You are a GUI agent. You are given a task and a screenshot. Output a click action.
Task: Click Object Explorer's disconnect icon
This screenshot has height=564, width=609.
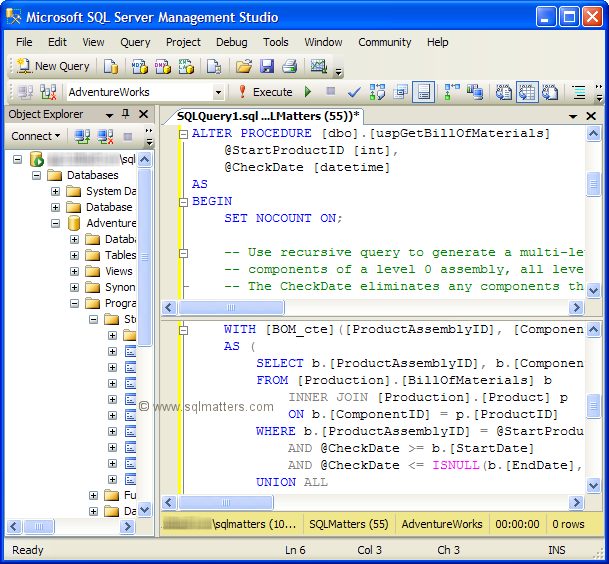point(105,136)
